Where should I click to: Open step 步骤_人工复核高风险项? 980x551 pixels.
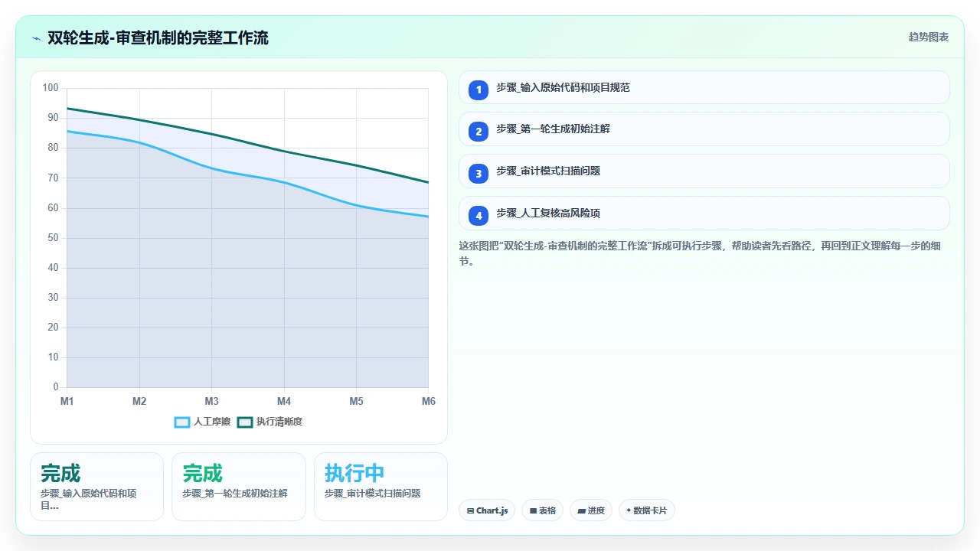704,213
